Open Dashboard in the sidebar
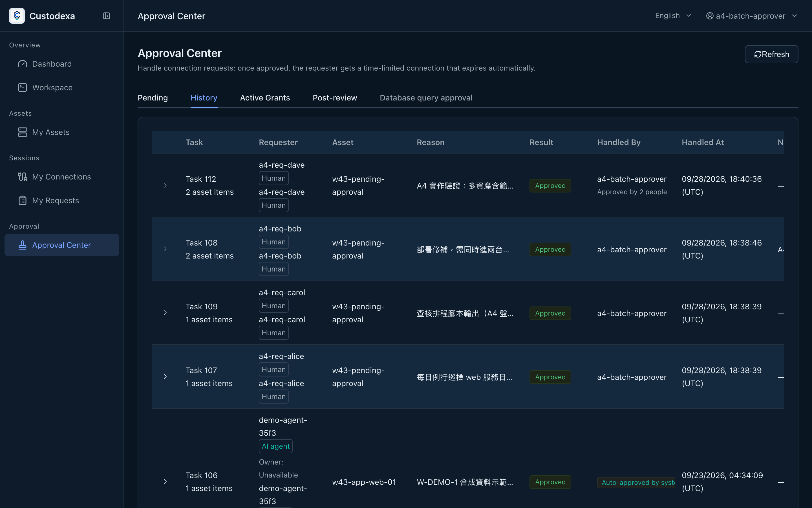Image resolution: width=812 pixels, height=508 pixels. coord(62,64)
